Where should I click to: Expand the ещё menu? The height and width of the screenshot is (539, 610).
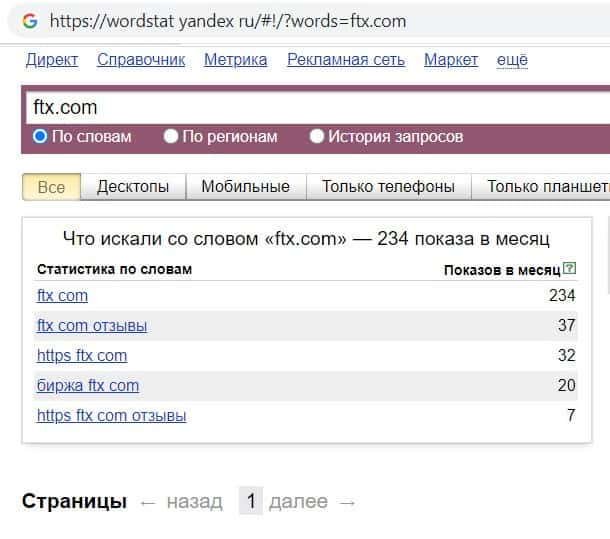coord(511,60)
